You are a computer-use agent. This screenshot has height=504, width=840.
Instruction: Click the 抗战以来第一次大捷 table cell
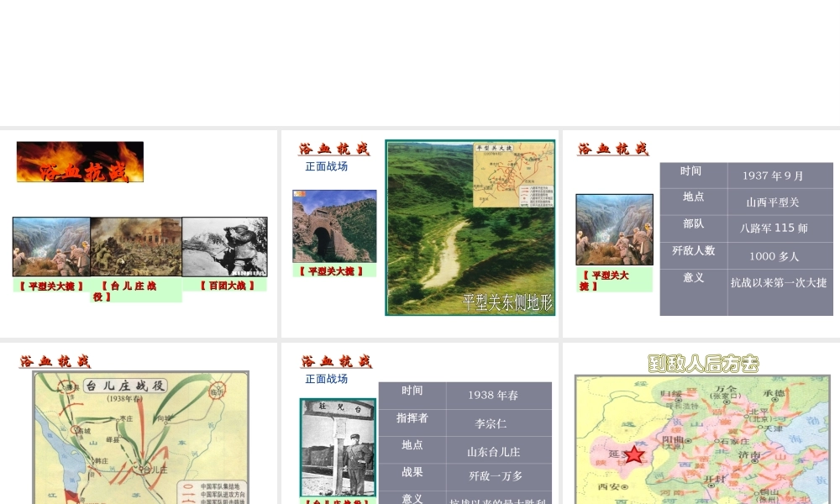780,292
